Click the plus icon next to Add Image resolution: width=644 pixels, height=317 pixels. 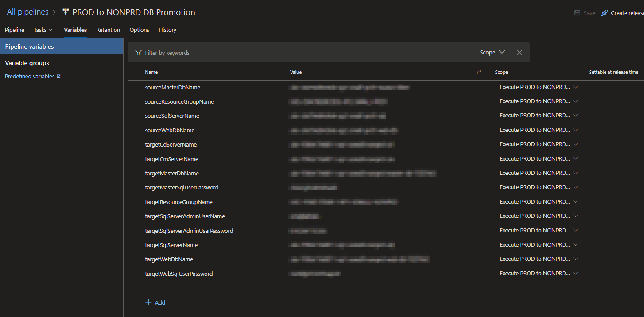point(148,302)
